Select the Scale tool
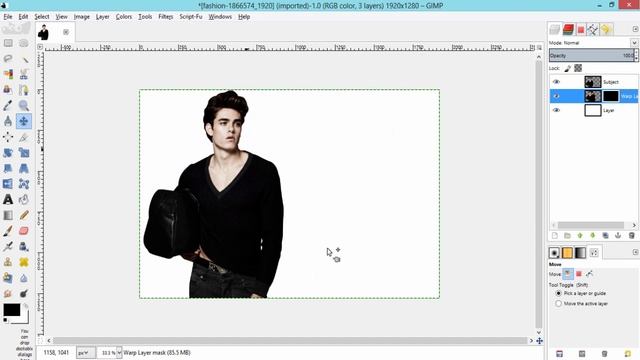 pos(24,153)
